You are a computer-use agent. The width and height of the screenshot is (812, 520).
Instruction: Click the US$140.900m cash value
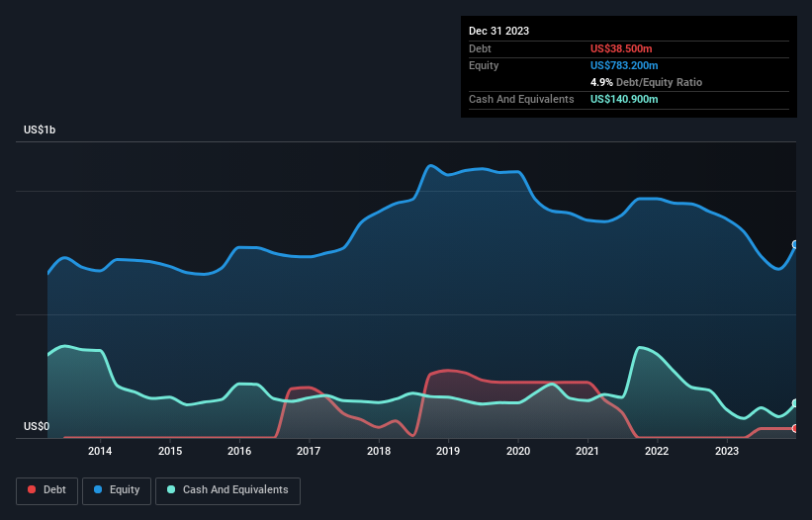click(624, 99)
